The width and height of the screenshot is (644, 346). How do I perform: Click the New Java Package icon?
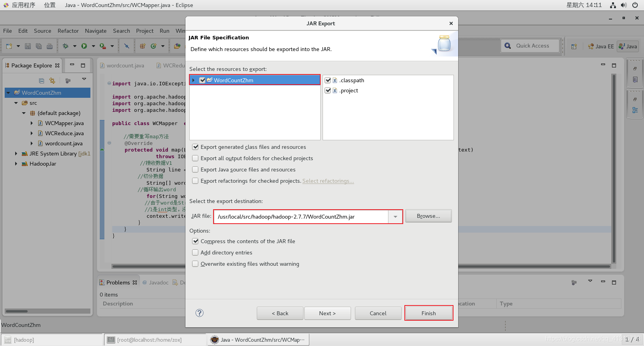[x=143, y=46]
